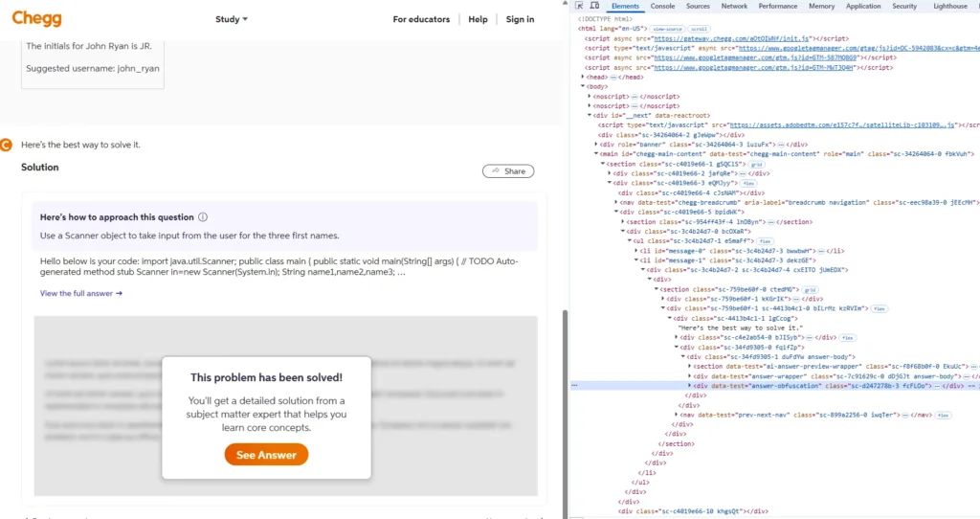980x519 pixels.
Task: Click the scroll badge on html tag
Action: pyautogui.click(x=699, y=29)
